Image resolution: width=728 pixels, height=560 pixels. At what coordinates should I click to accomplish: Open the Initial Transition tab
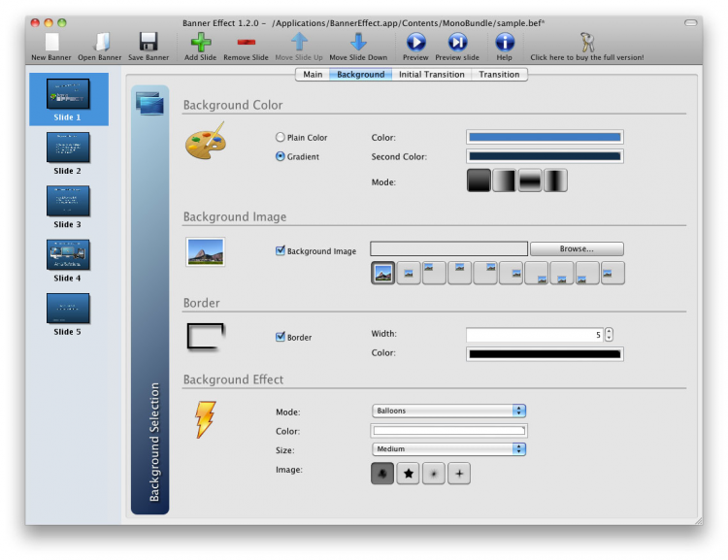431,75
